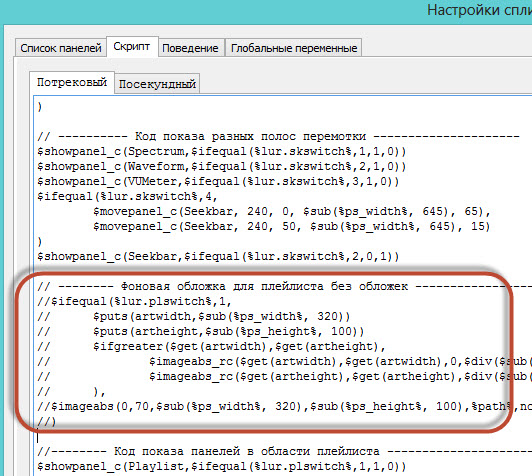The image size is (532, 476).
Task: Click the $puts(artheight line
Action: point(200,331)
